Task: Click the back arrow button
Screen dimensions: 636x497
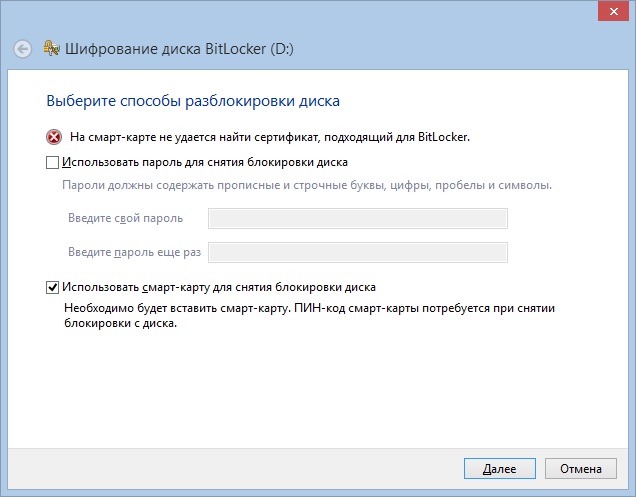Action: [x=23, y=49]
